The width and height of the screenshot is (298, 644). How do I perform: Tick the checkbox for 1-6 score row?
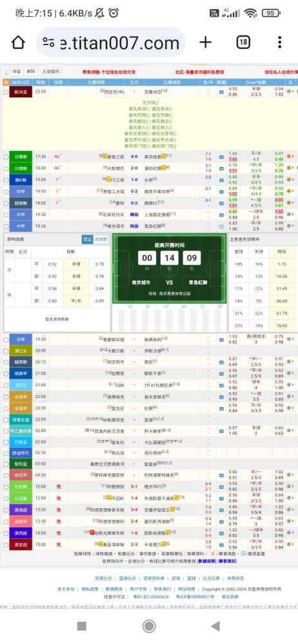click(6, 533)
